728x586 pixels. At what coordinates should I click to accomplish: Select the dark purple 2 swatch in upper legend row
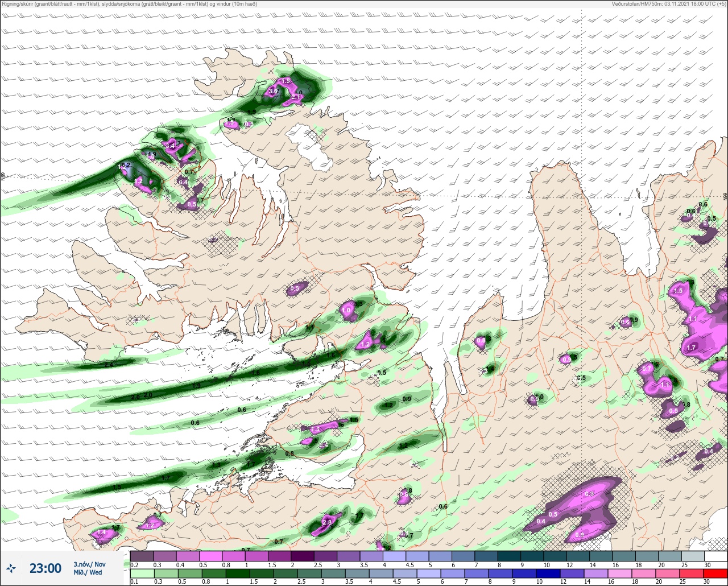(302, 556)
